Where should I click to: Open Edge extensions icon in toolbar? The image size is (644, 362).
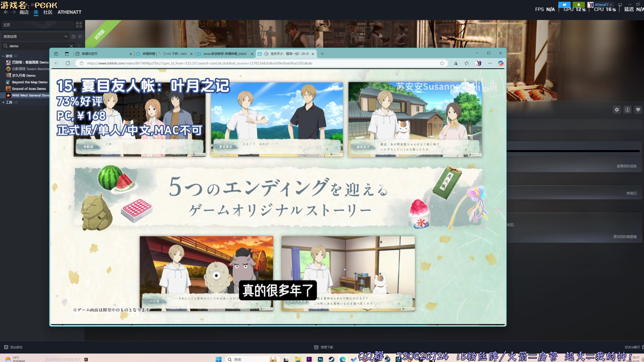coord(456,63)
